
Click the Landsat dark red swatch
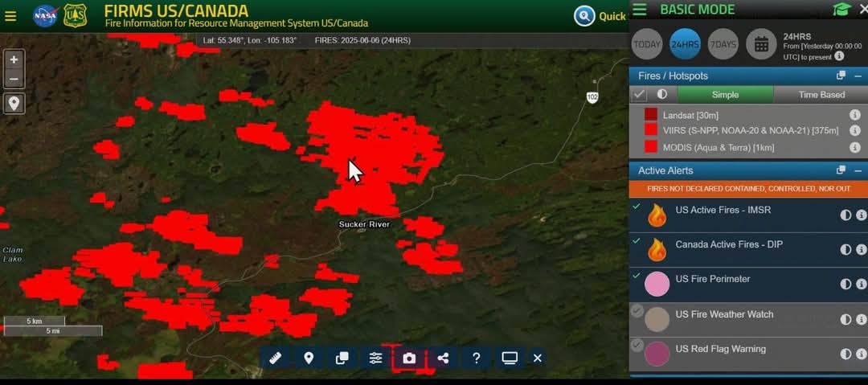coord(651,115)
